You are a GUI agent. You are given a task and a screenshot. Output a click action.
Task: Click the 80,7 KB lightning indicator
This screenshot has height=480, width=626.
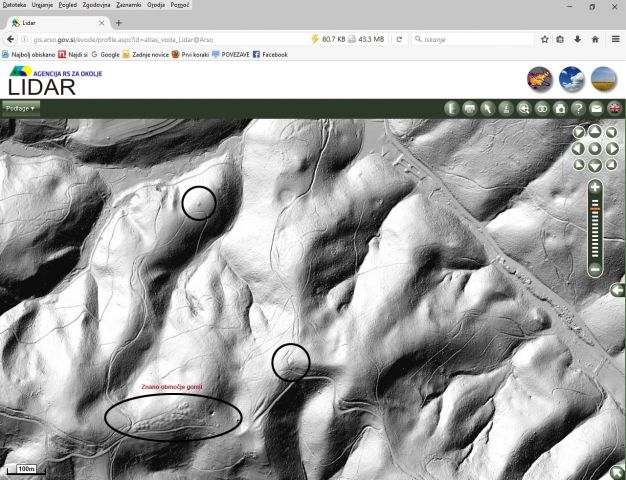tap(328, 39)
